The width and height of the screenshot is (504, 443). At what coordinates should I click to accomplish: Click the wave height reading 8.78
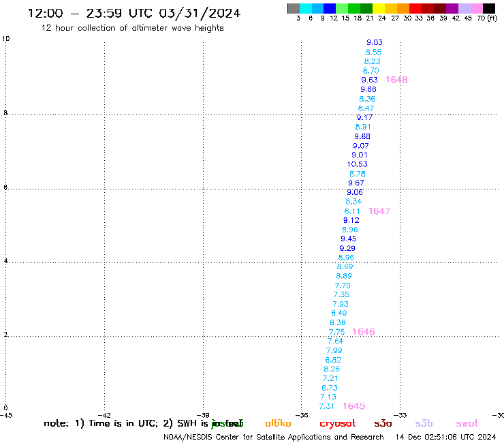tap(358, 174)
